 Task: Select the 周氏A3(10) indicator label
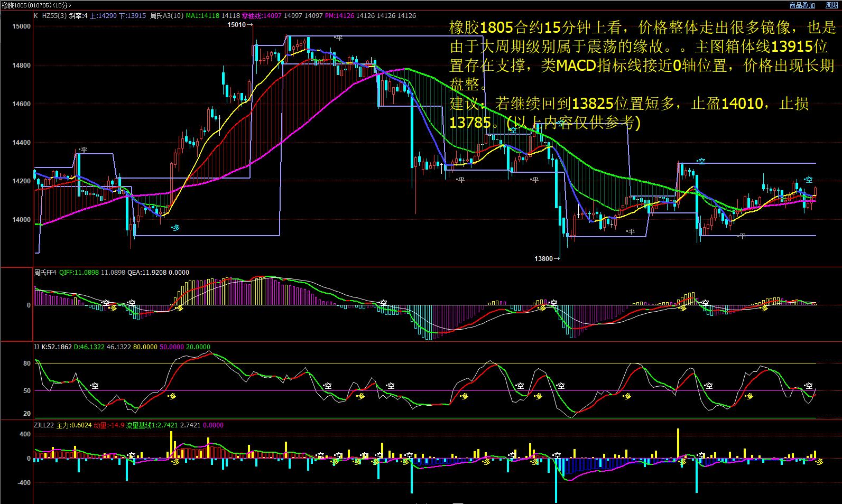(x=167, y=16)
